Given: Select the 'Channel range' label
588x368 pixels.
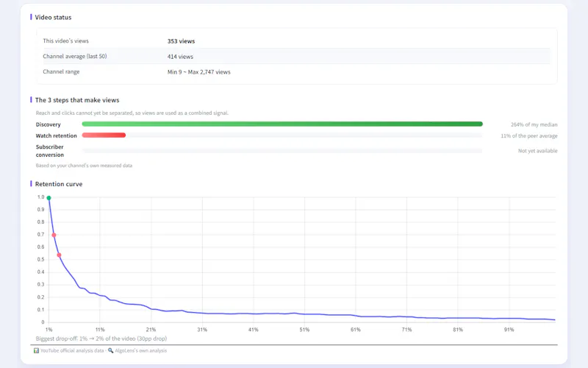Looking at the screenshot, I should coord(61,71).
